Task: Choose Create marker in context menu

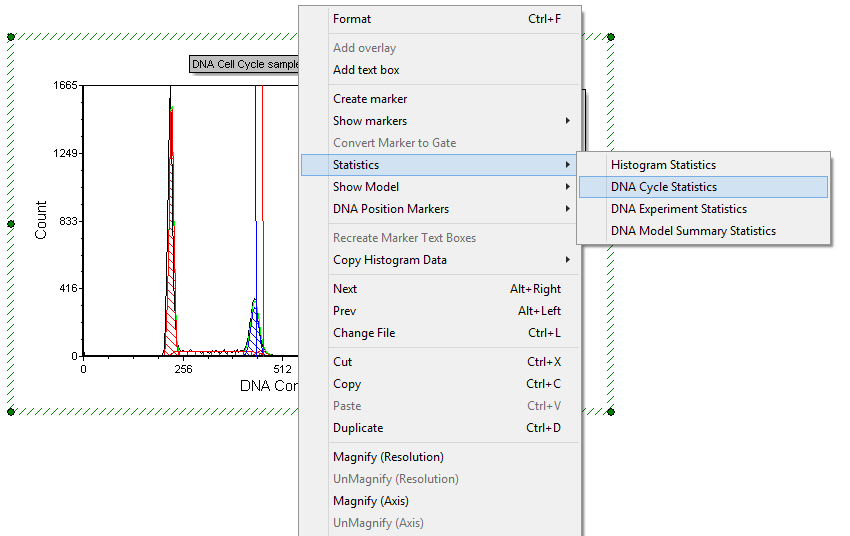Action: (370, 99)
